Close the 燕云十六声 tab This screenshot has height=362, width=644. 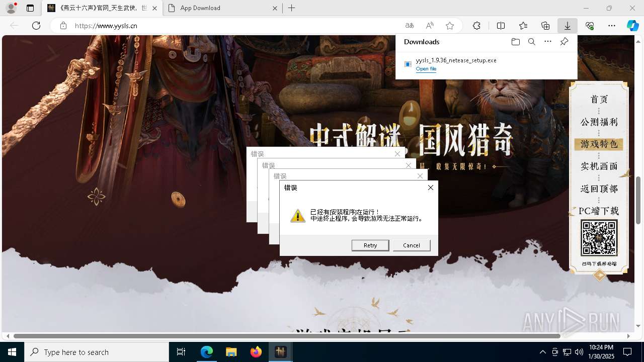tap(154, 8)
